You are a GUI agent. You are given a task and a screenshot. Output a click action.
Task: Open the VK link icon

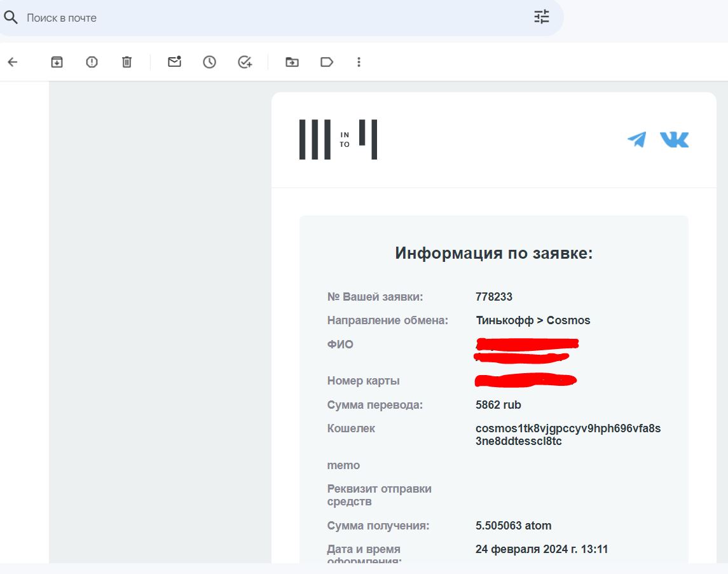click(674, 139)
